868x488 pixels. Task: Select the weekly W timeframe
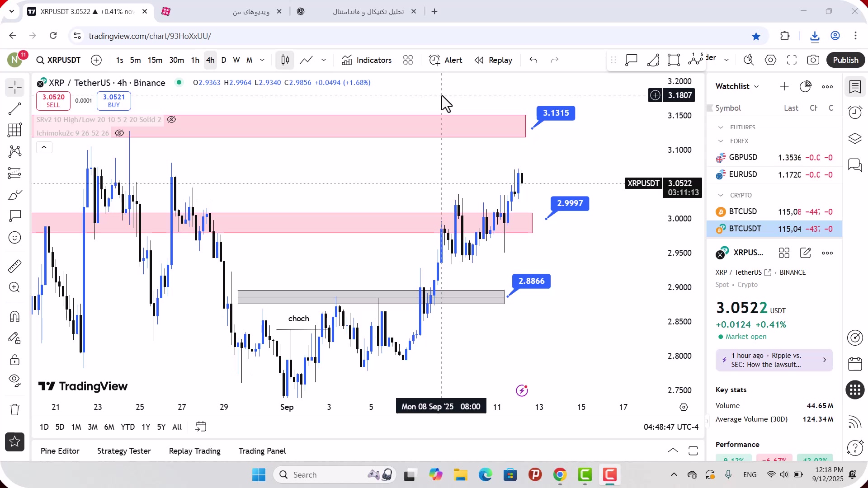[236, 60]
